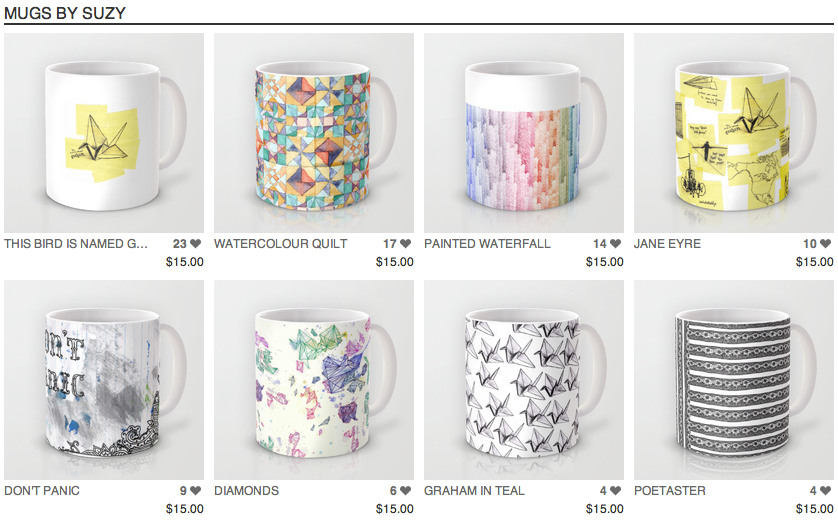Click heart icon for Watercolour Quilt mug
Screen dimensions: 838x522
coord(406,244)
